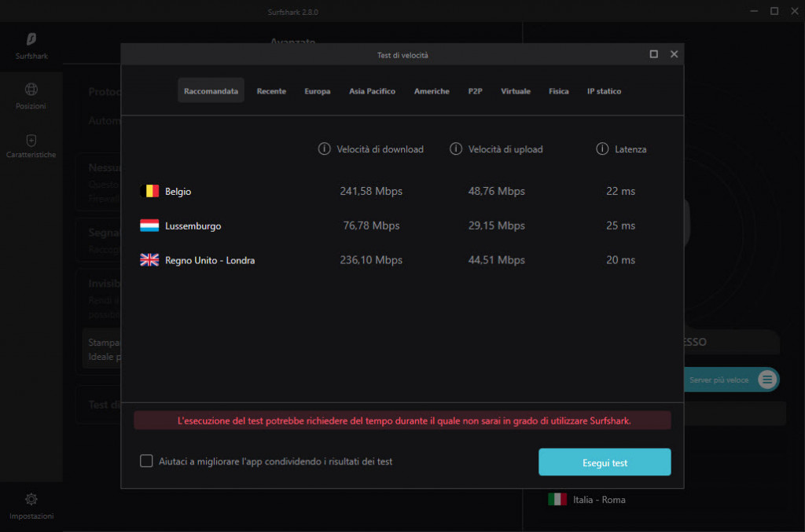The image size is (805, 532).
Task: Click info icon beside Velocità di download
Action: tap(324, 149)
